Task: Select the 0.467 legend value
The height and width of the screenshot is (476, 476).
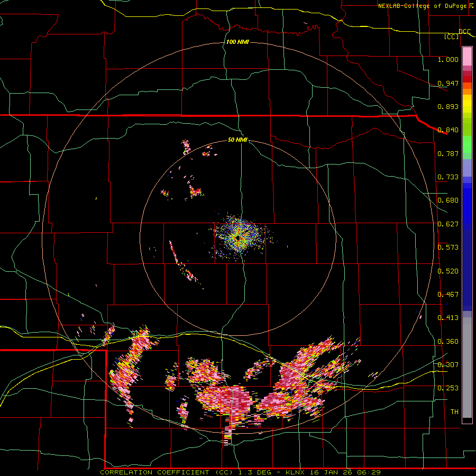Action: click(x=448, y=295)
